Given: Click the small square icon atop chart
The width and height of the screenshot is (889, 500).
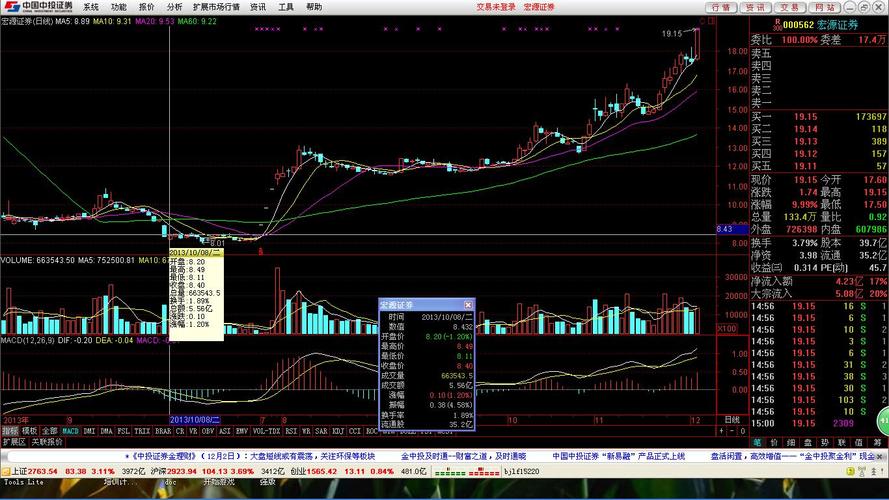Looking at the screenshot, I should point(712,21).
